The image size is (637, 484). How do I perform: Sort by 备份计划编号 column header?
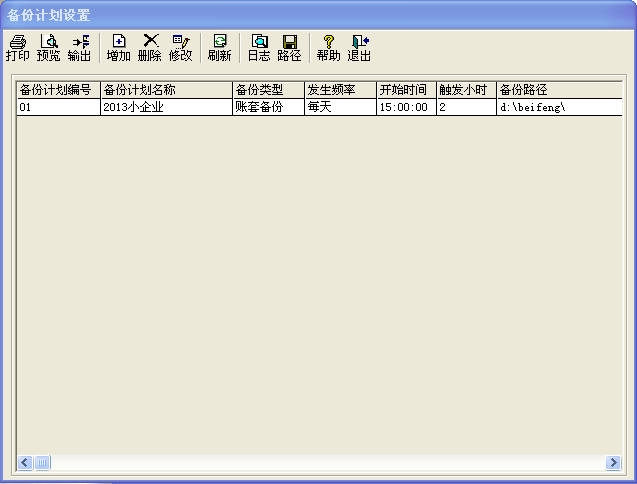coord(58,90)
